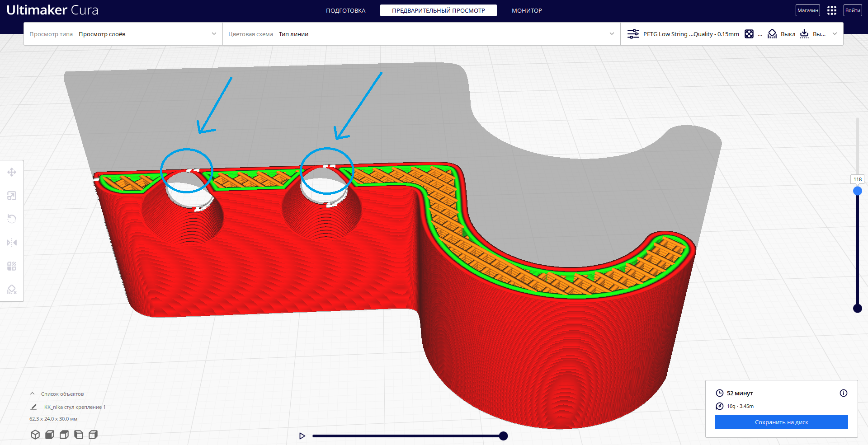Open the apps grid icon
Viewport: 868px width, 445px height.
click(x=832, y=10)
